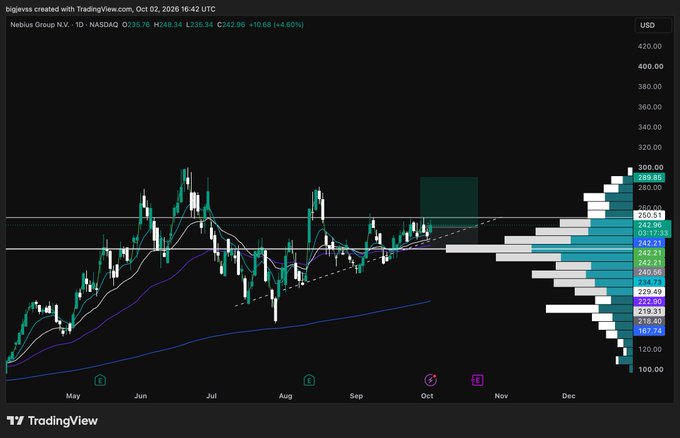This screenshot has width=680, height=438.
Task: Click the Nov label on time axis
Action: pyautogui.click(x=501, y=396)
